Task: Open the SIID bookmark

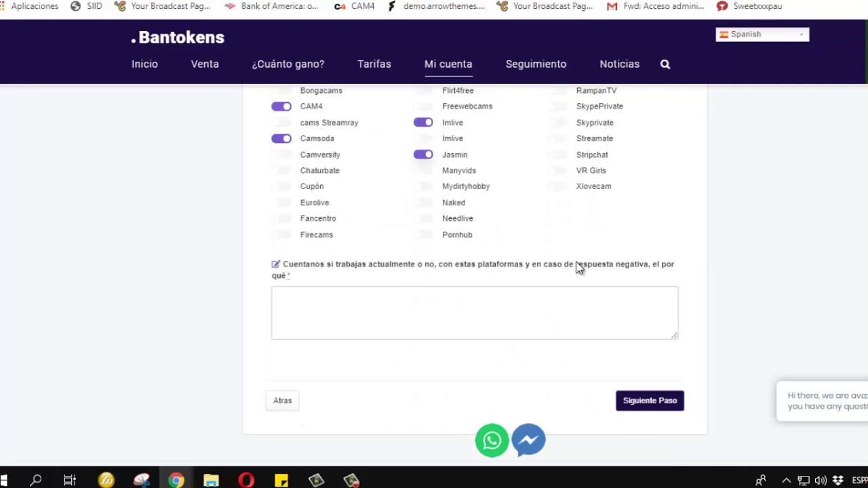Action: (x=86, y=6)
